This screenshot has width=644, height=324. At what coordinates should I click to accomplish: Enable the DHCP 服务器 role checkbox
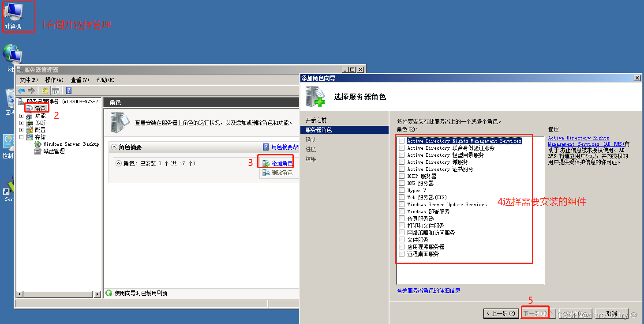tap(401, 176)
